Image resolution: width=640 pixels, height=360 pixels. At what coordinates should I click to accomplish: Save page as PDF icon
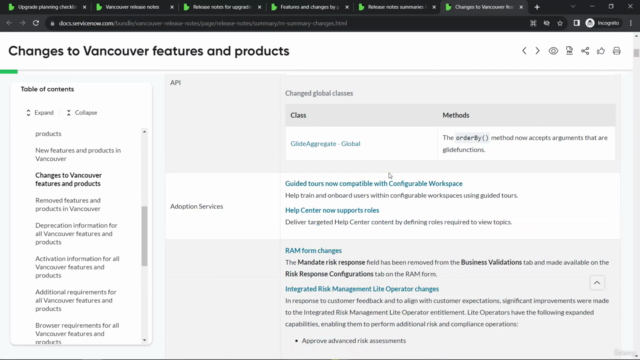[569, 51]
